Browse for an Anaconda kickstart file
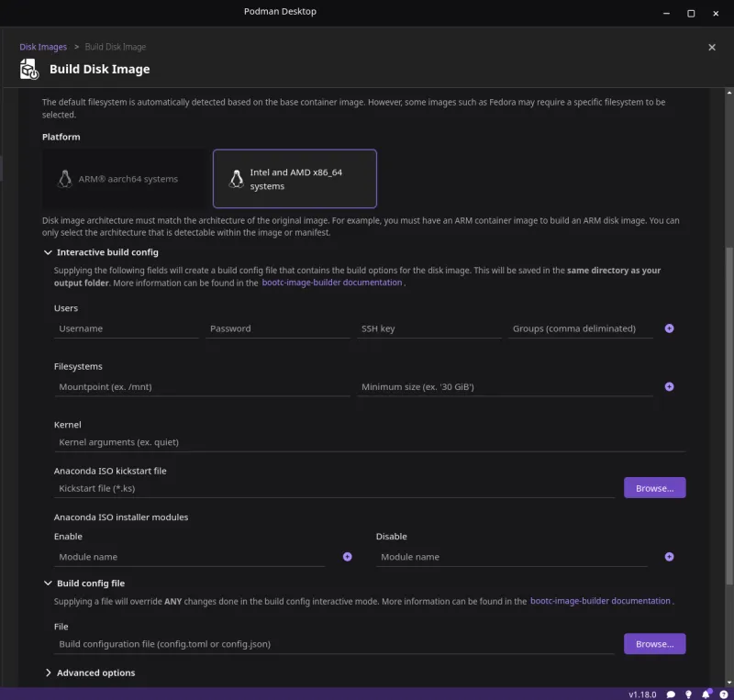This screenshot has height=700, width=734. click(x=653, y=487)
